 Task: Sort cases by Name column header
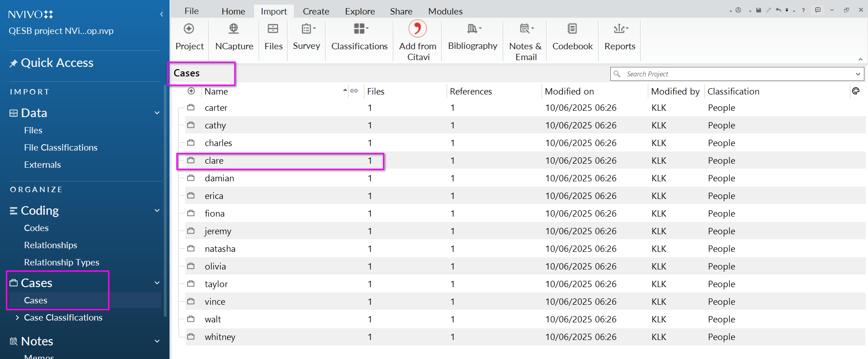[x=216, y=91]
